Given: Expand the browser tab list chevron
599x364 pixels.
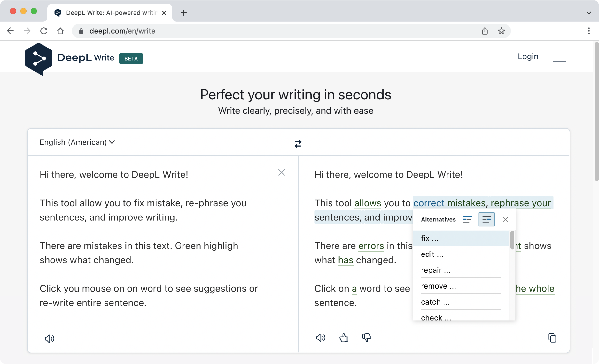Looking at the screenshot, I should pos(588,13).
